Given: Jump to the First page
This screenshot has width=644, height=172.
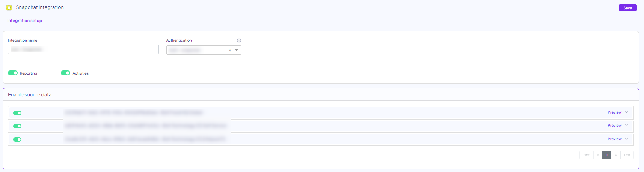Looking at the screenshot, I should pos(587,155).
